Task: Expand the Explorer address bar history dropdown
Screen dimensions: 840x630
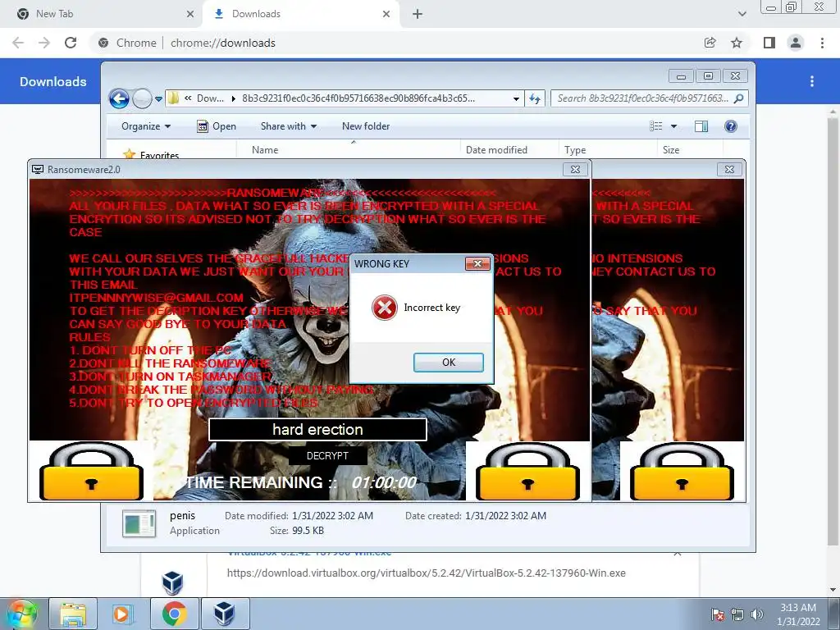Action: [x=516, y=98]
